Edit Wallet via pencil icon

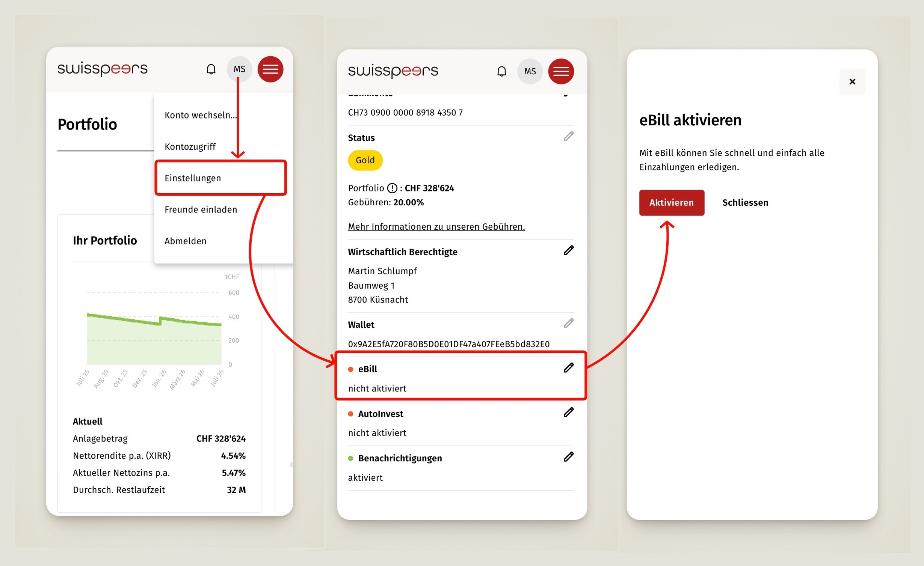(569, 323)
